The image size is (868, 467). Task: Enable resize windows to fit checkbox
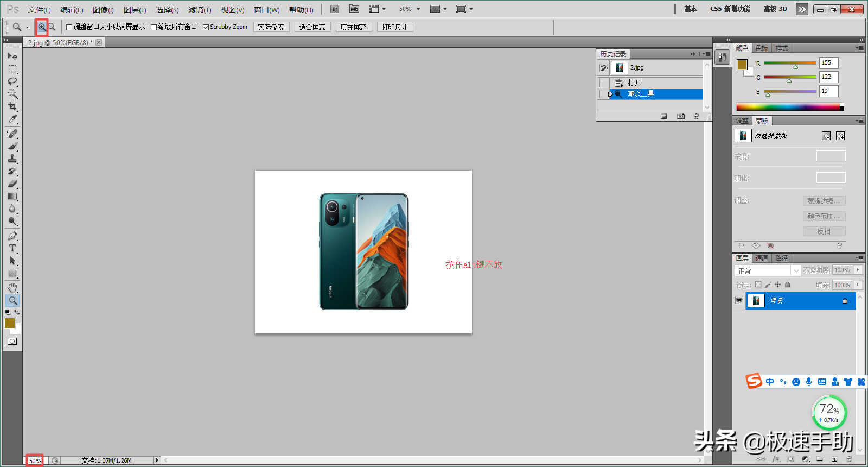point(69,27)
